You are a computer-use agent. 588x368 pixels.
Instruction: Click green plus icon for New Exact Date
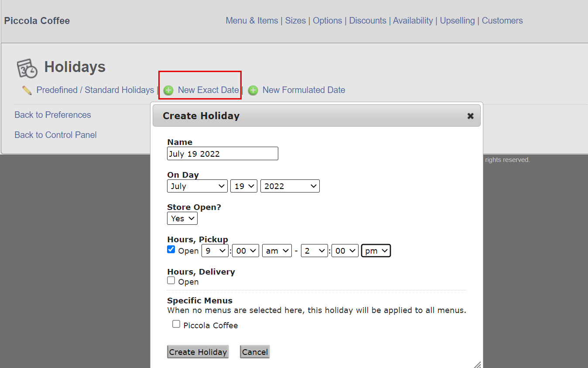[168, 90]
